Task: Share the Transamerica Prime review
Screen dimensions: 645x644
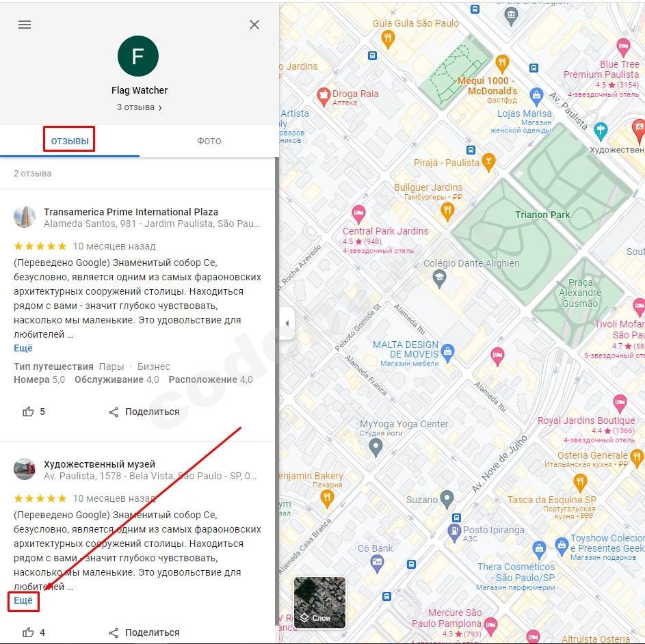Action: 144,412
